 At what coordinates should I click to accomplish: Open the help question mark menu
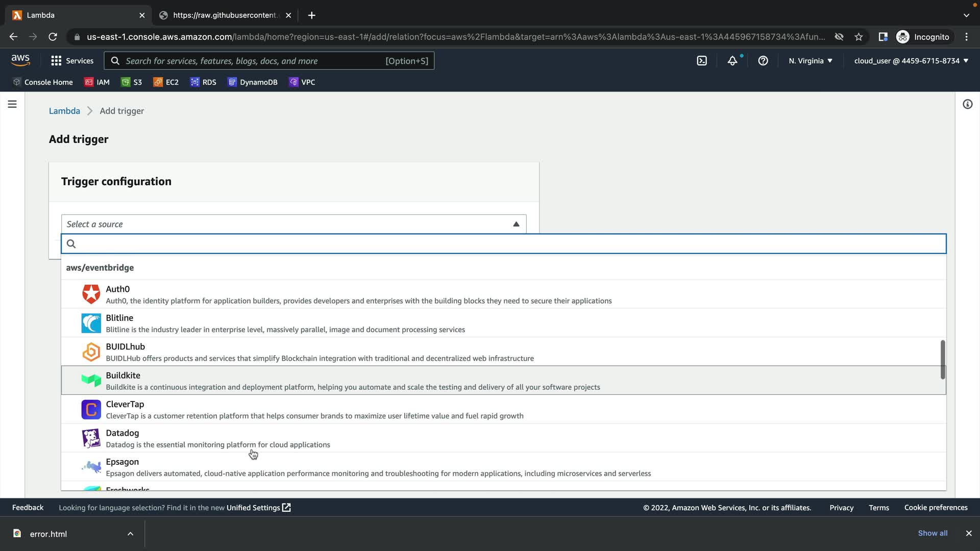(763, 61)
